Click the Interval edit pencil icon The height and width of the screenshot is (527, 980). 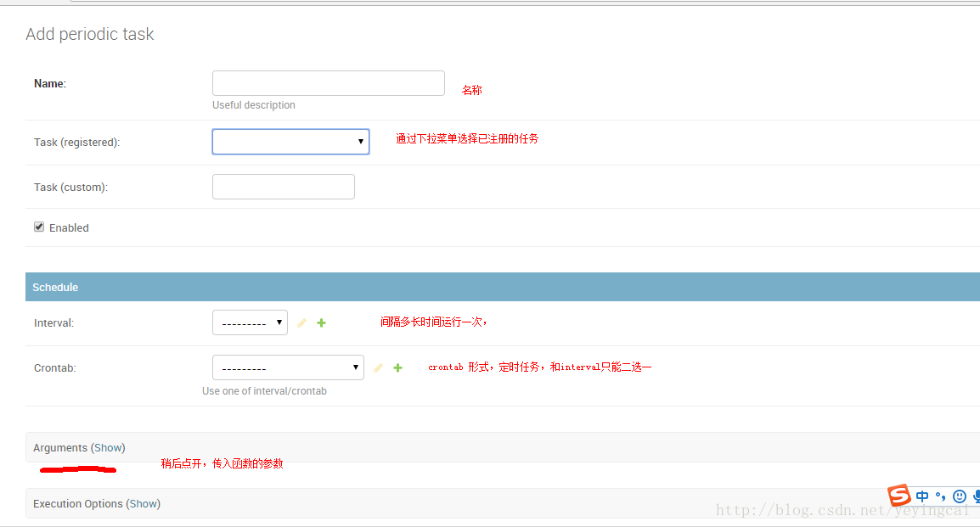tap(301, 323)
